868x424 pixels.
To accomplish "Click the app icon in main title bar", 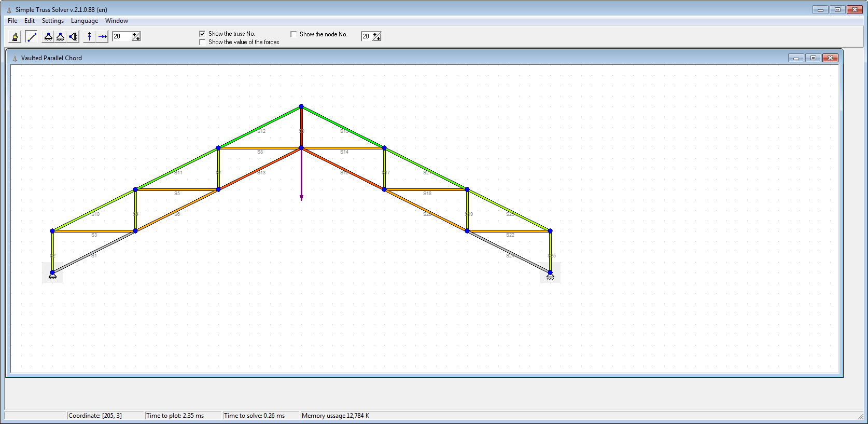I will (9, 10).
